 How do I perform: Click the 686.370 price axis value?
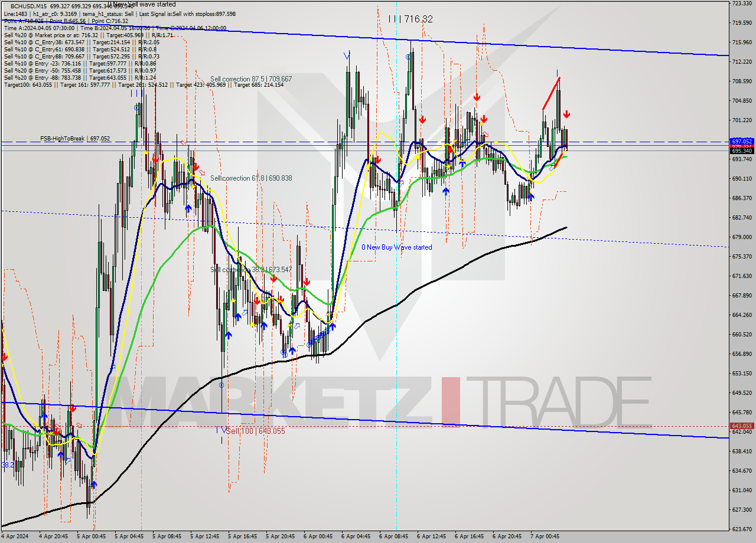click(742, 198)
